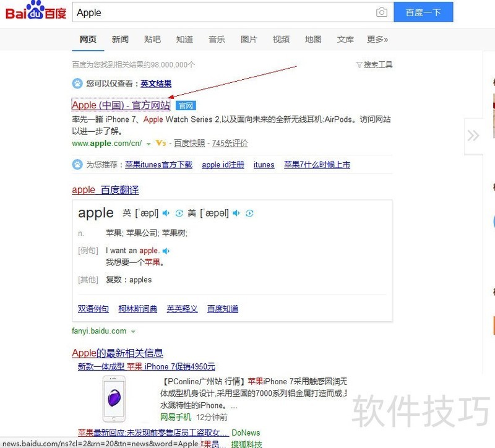Click the search tools filter icon

pyautogui.click(x=359, y=65)
